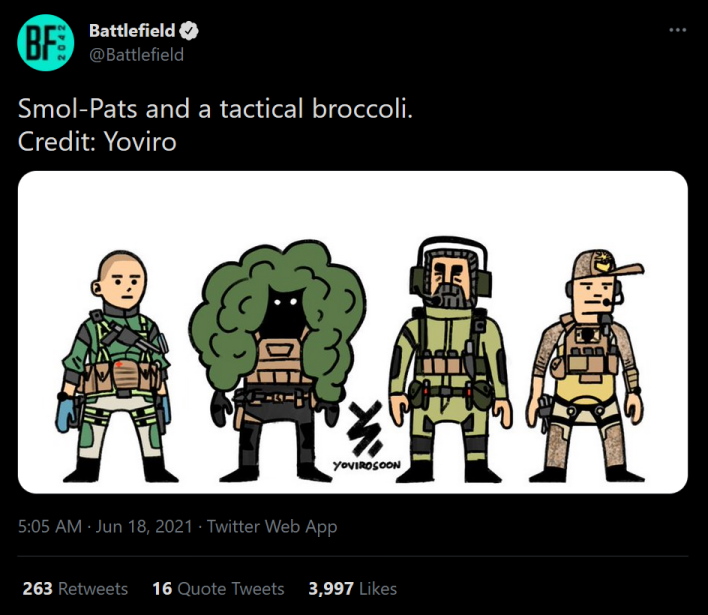The width and height of the screenshot is (708, 615).
Task: Open the Battlefield profile avatar
Action: tap(45, 43)
